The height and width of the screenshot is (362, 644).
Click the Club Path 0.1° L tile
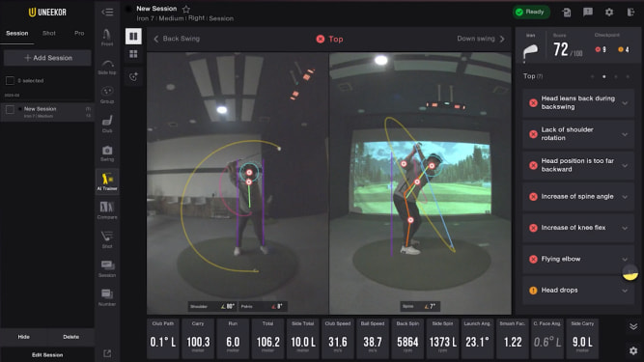(163, 339)
